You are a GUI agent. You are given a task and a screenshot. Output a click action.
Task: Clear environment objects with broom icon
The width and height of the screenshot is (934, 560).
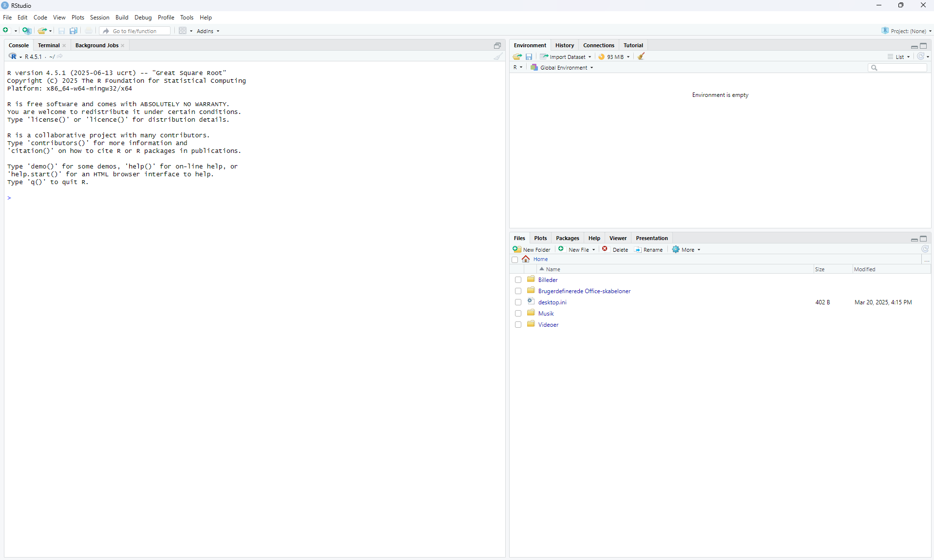641,56
